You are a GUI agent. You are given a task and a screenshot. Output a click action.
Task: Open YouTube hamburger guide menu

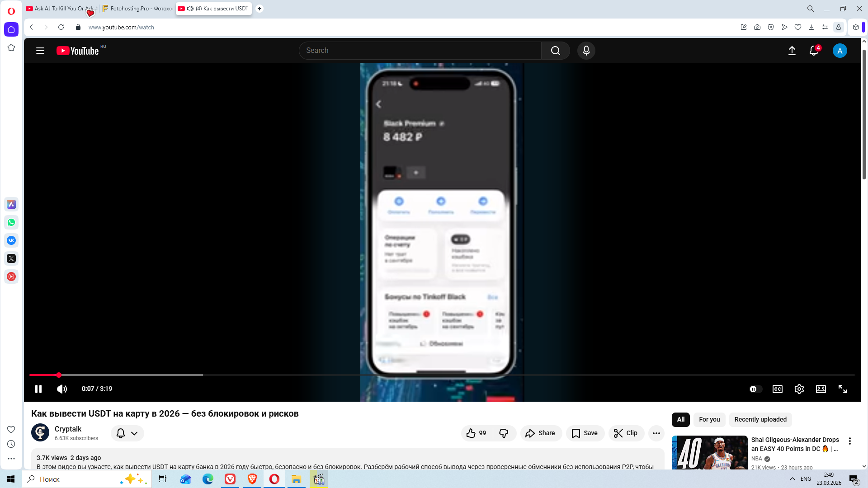40,51
